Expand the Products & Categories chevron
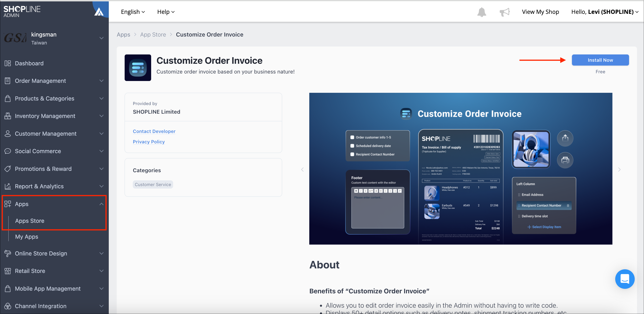The height and width of the screenshot is (314, 644). coord(102,98)
